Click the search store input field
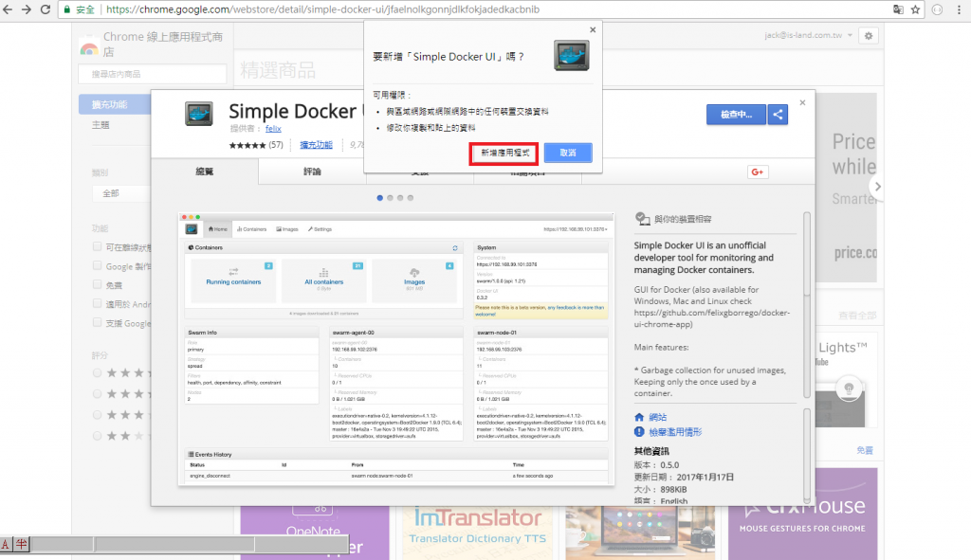This screenshot has width=971, height=560. pyautogui.click(x=153, y=74)
